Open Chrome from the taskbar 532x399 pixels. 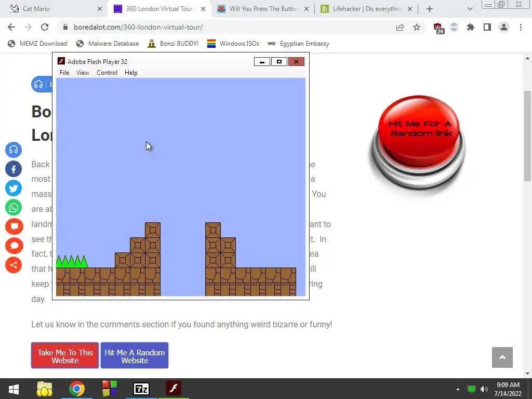(x=77, y=389)
